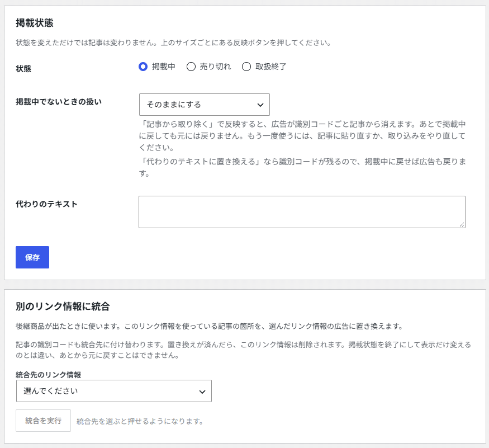
Task: Click the 統合先のリンク情報 label
Action: point(48,375)
